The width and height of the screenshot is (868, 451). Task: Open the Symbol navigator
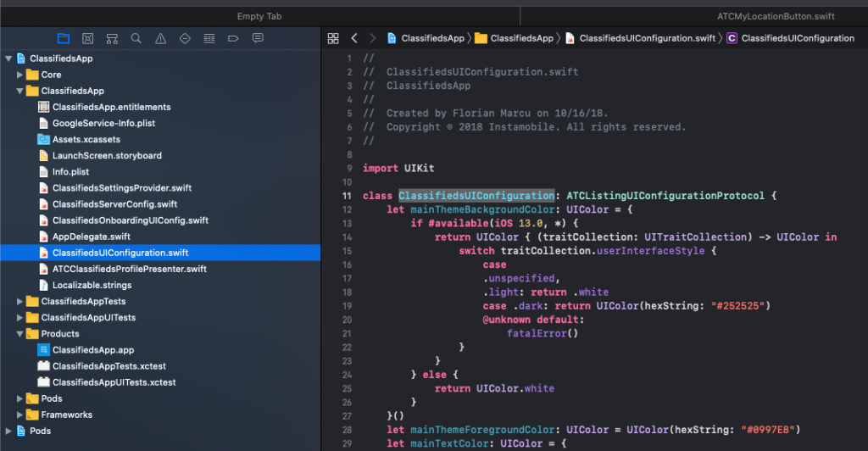pyautogui.click(x=112, y=38)
